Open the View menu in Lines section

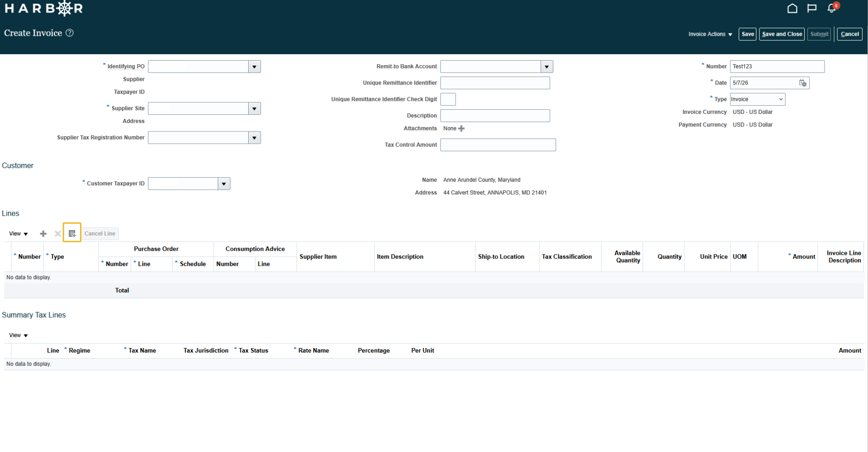[18, 234]
